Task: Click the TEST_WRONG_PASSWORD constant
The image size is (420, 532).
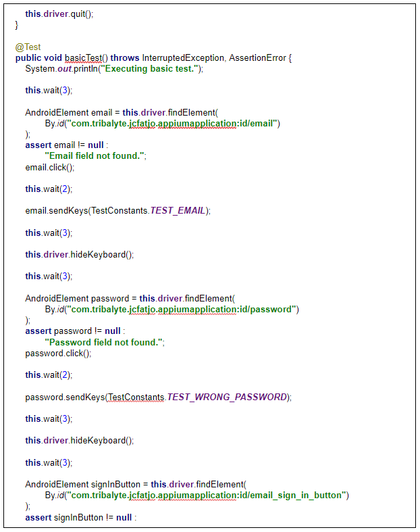Action: (227, 397)
